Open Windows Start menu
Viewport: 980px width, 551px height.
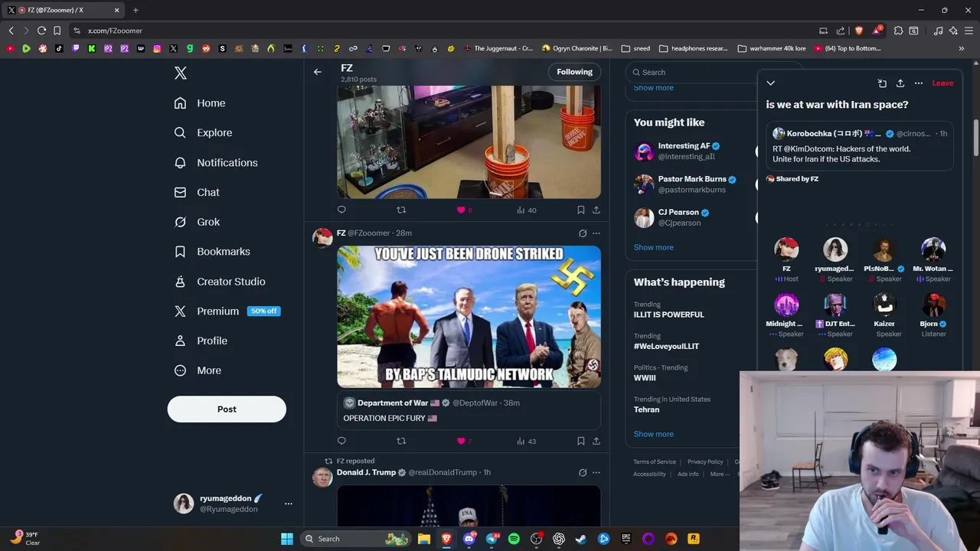point(287,539)
